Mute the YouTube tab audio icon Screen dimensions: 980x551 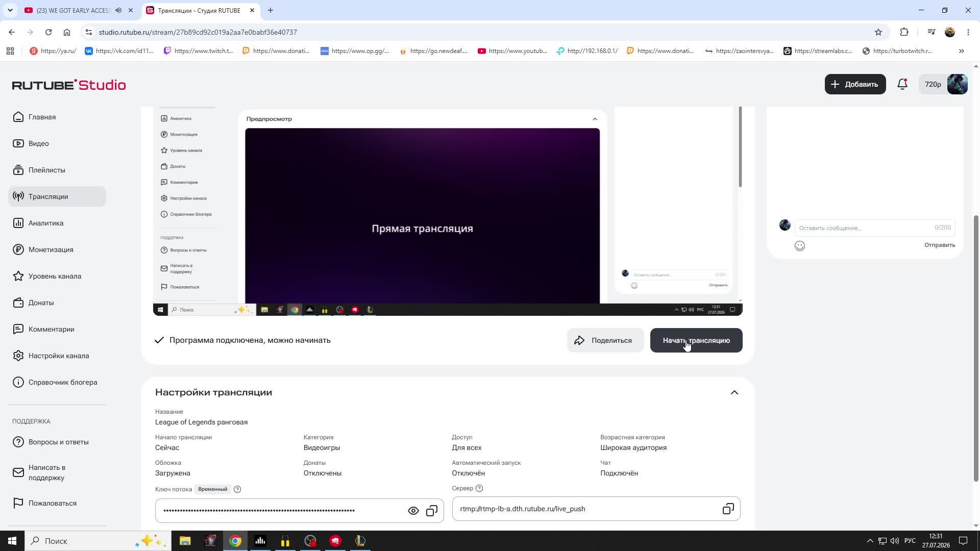(118, 10)
